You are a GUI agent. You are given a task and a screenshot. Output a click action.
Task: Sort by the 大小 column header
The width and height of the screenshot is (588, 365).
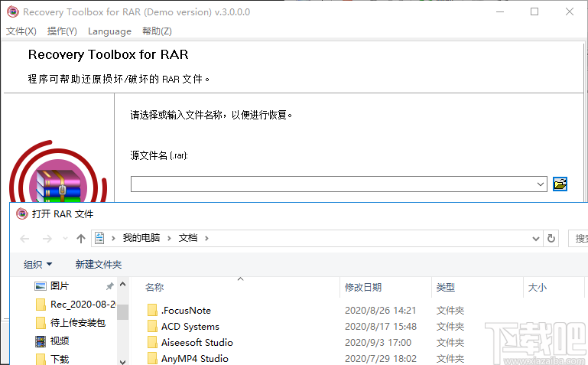click(x=538, y=288)
